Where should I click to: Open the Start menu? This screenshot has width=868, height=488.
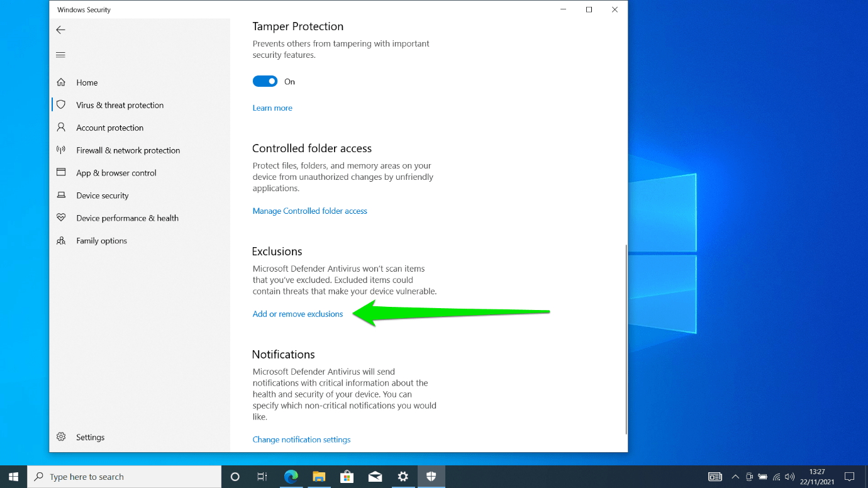click(x=13, y=476)
